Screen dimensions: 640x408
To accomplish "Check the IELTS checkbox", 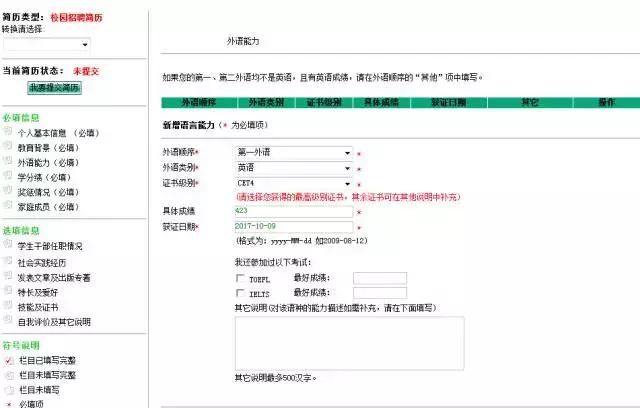I will point(240,293).
